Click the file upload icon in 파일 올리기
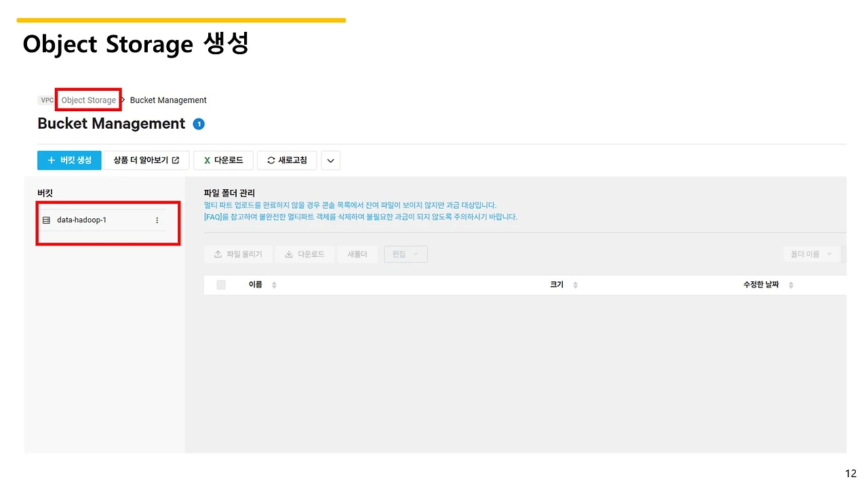 click(x=218, y=253)
